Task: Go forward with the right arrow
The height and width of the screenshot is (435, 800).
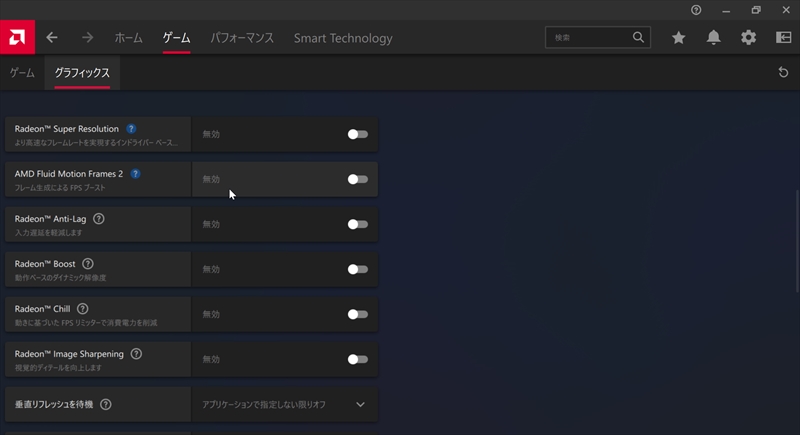Action: tap(87, 38)
